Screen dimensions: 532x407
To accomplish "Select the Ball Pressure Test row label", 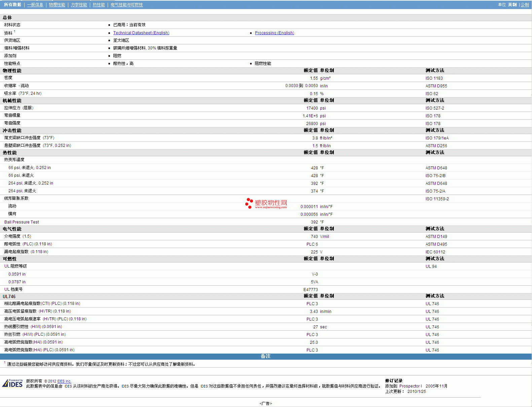I will click(x=22, y=222).
